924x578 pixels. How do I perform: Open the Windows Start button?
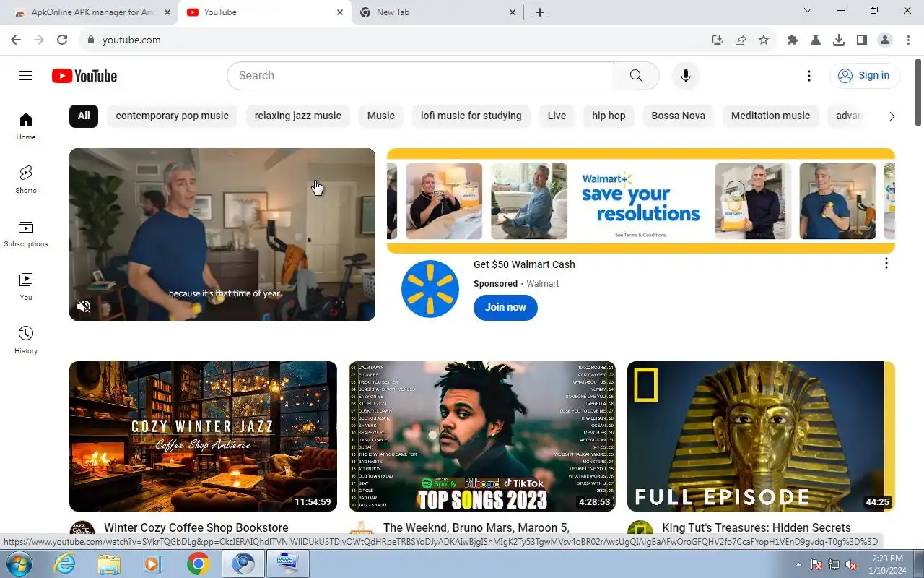[19, 564]
